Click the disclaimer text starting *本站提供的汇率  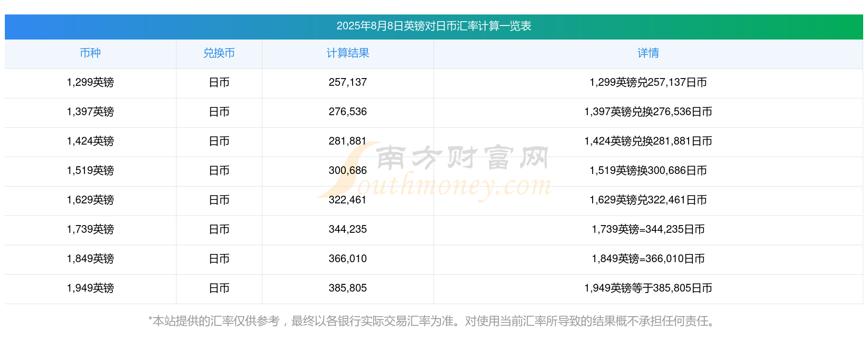[433, 321]
